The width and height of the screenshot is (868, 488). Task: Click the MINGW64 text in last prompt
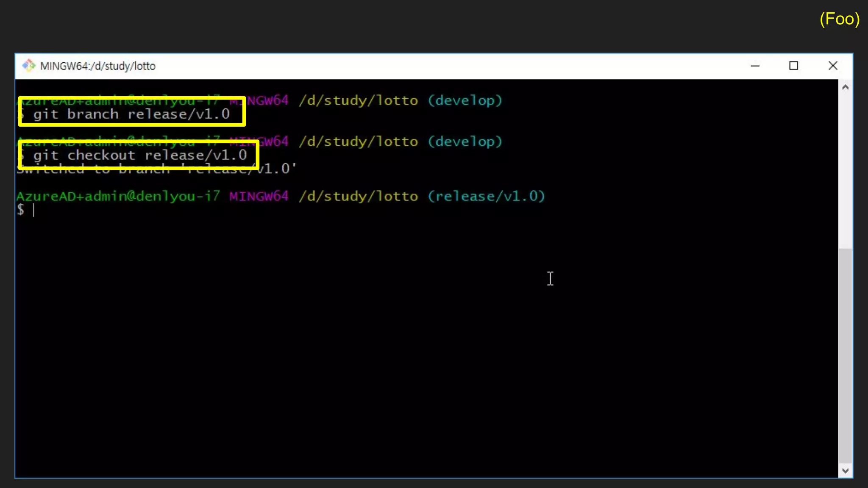(x=259, y=196)
